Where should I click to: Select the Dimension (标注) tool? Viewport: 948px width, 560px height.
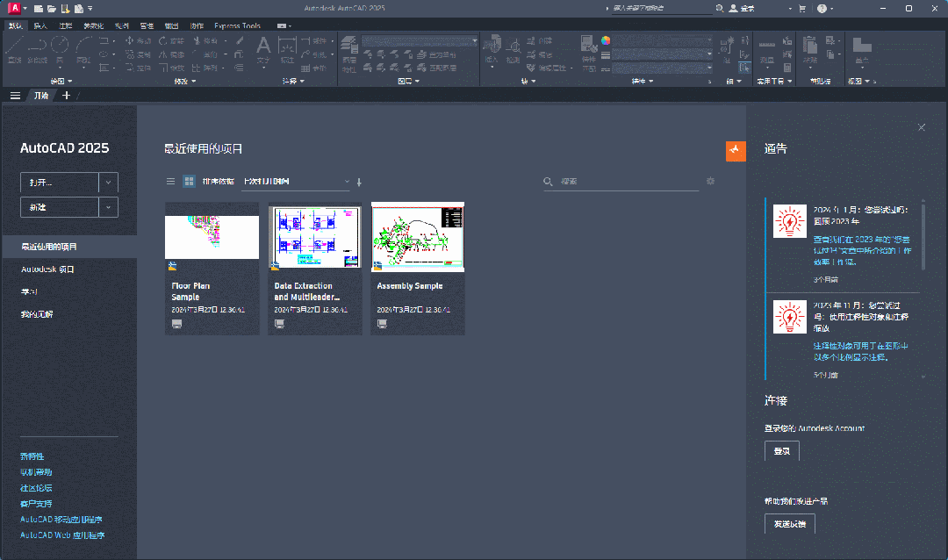click(287, 49)
